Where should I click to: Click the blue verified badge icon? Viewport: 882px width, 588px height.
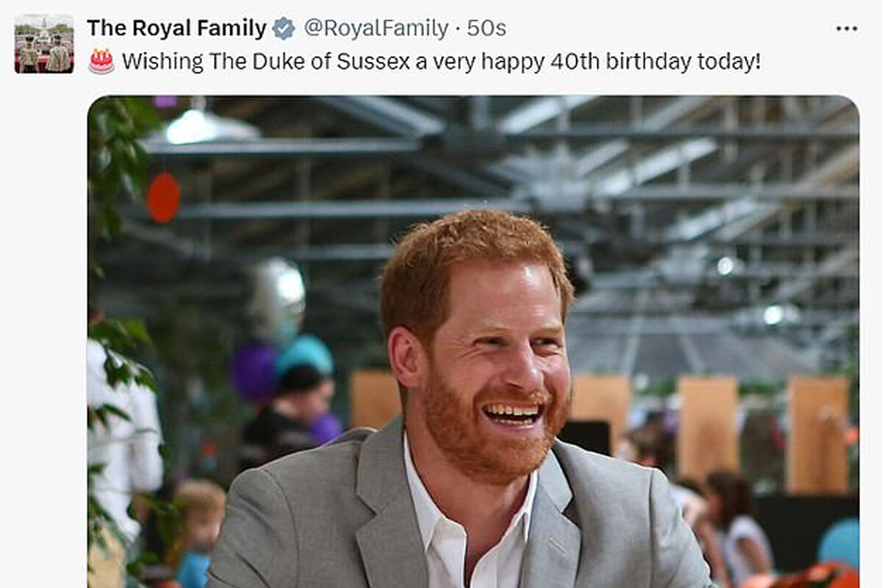(284, 29)
